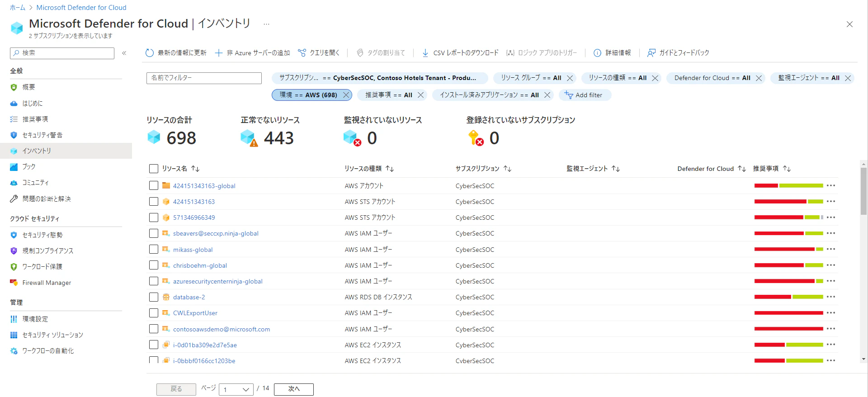This screenshot has width=868, height=397.
Task: Click the recommendation bar for CWLExportUser
Action: click(788, 313)
